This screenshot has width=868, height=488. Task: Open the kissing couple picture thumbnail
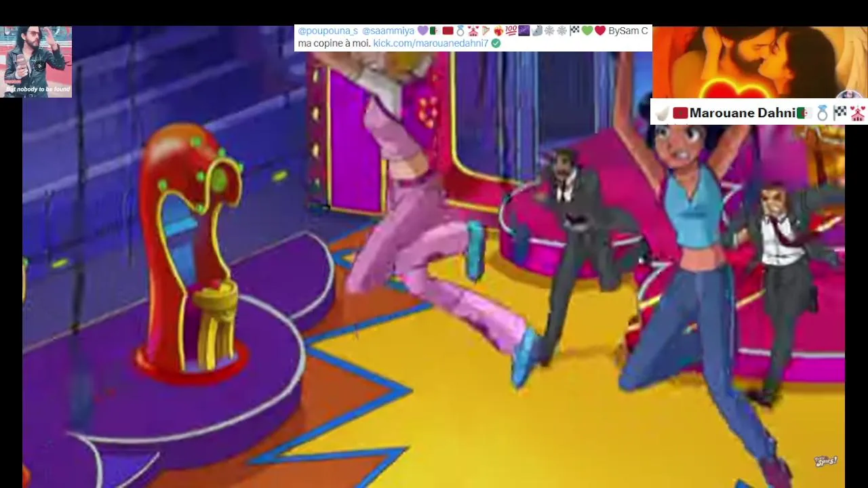click(759, 62)
